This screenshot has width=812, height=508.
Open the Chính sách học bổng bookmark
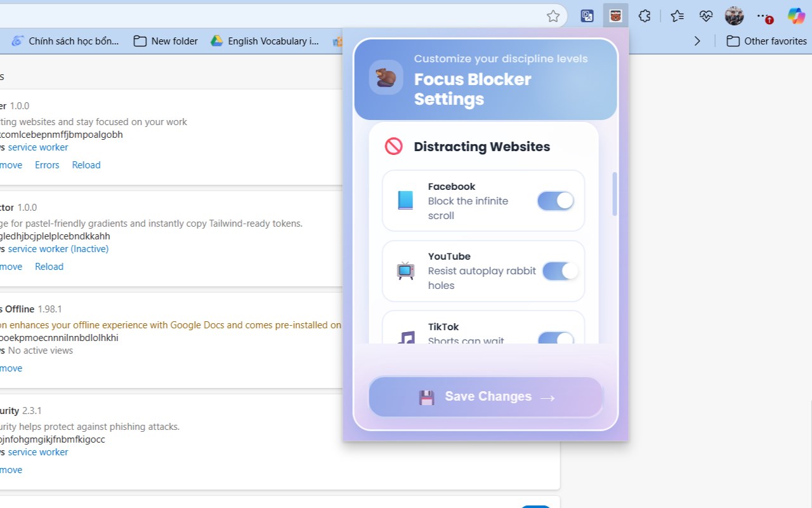pyautogui.click(x=65, y=41)
